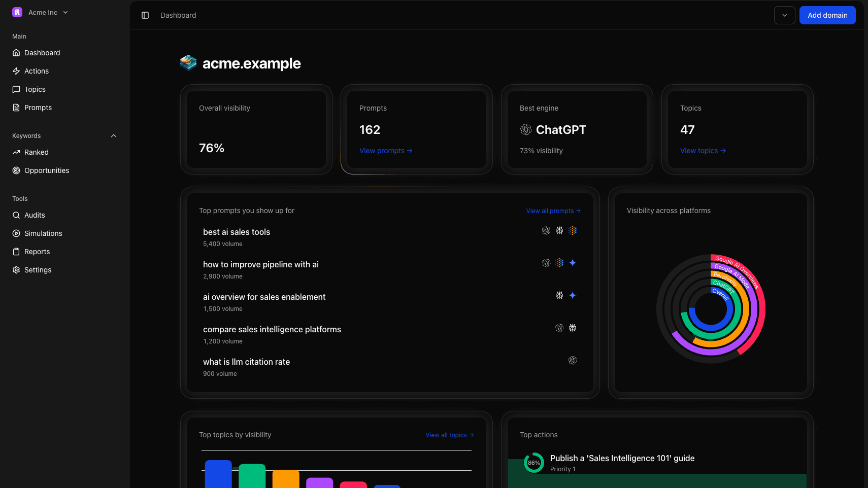The width and height of the screenshot is (868, 488).
Task: Click the 86% progress ring
Action: tap(533, 463)
